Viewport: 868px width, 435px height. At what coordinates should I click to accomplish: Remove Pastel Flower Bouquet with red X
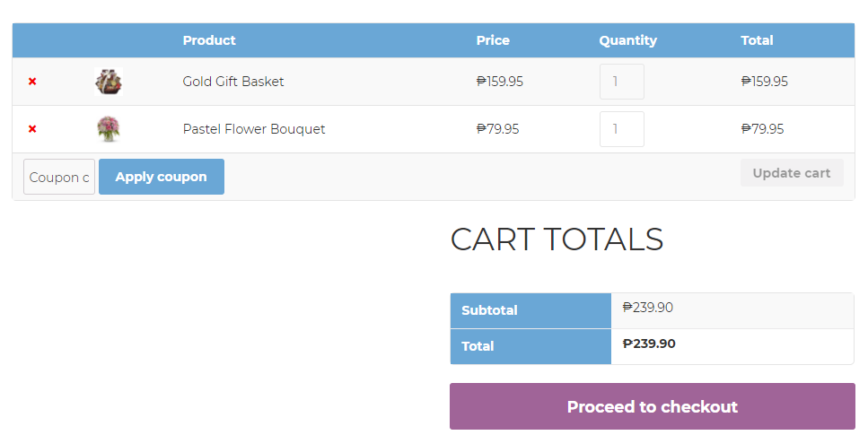click(x=32, y=129)
